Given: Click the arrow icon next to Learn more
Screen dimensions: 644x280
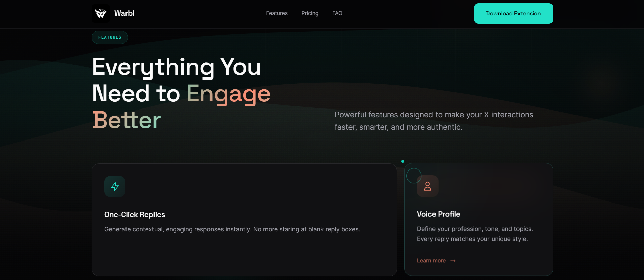Looking at the screenshot, I should (453, 261).
